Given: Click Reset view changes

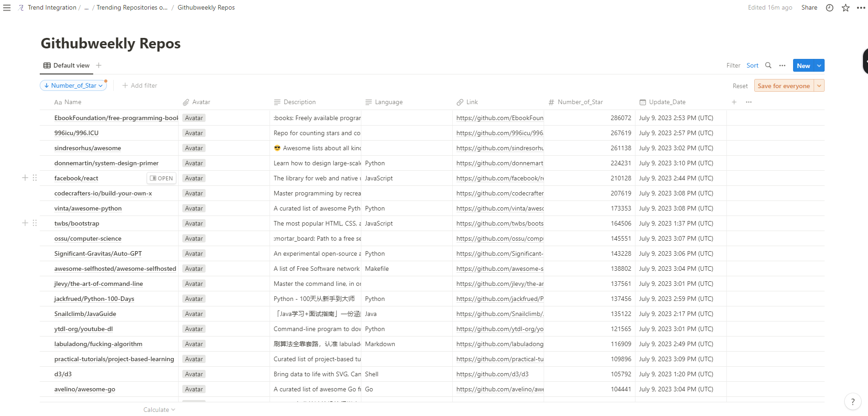Looking at the screenshot, I should click(x=740, y=86).
